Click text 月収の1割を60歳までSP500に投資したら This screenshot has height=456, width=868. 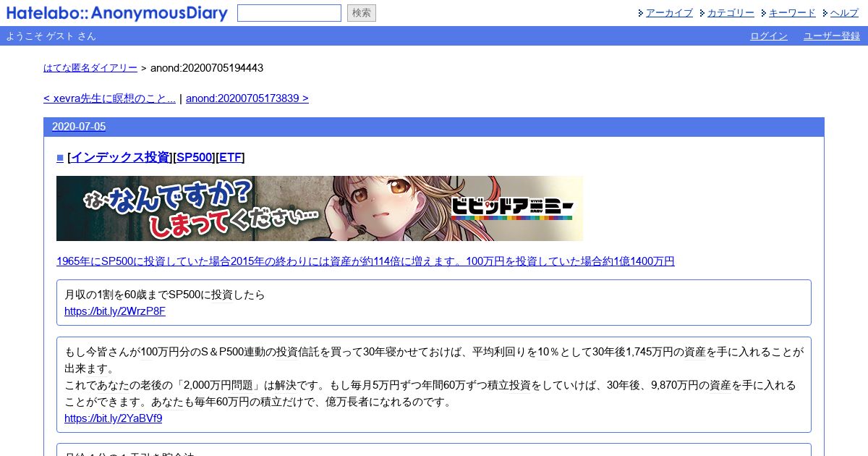click(x=165, y=295)
